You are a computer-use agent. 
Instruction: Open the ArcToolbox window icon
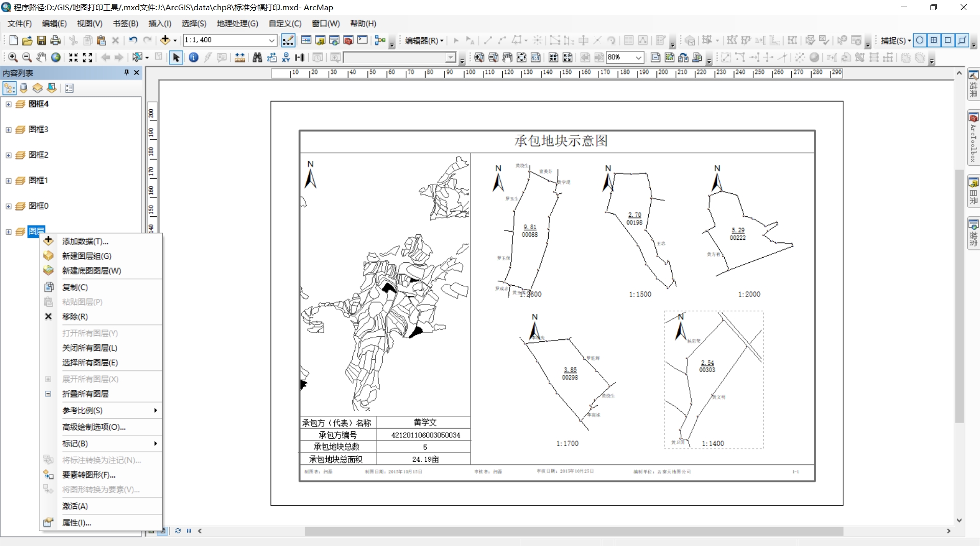click(x=349, y=40)
